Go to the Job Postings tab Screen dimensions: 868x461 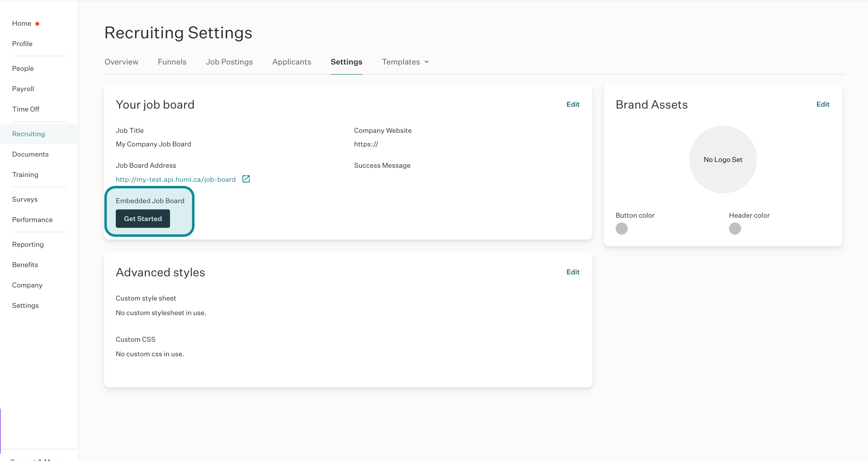click(x=229, y=62)
